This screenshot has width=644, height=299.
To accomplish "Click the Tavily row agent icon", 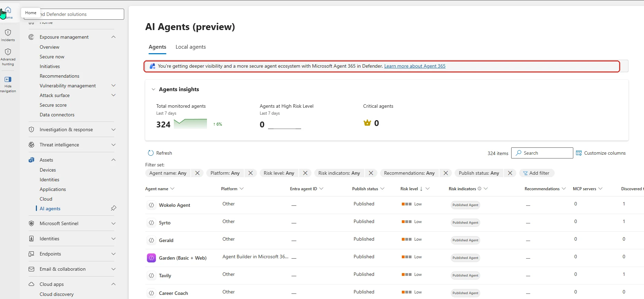I will click(151, 276).
